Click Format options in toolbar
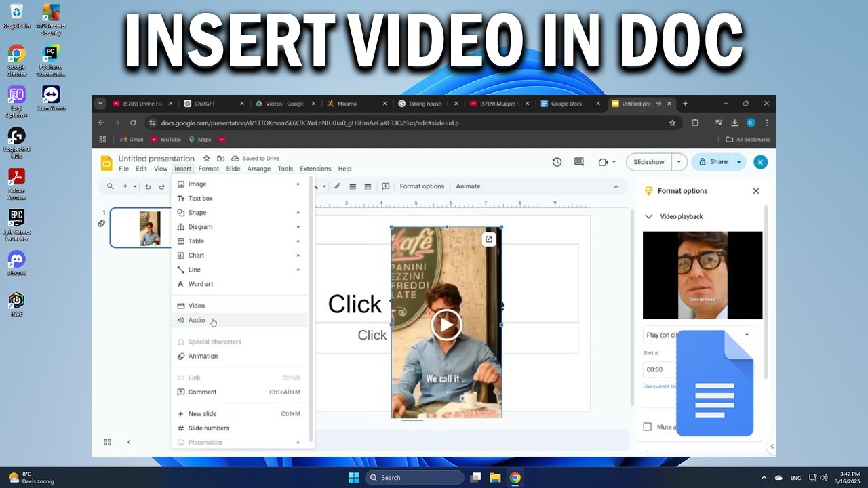 pos(422,186)
